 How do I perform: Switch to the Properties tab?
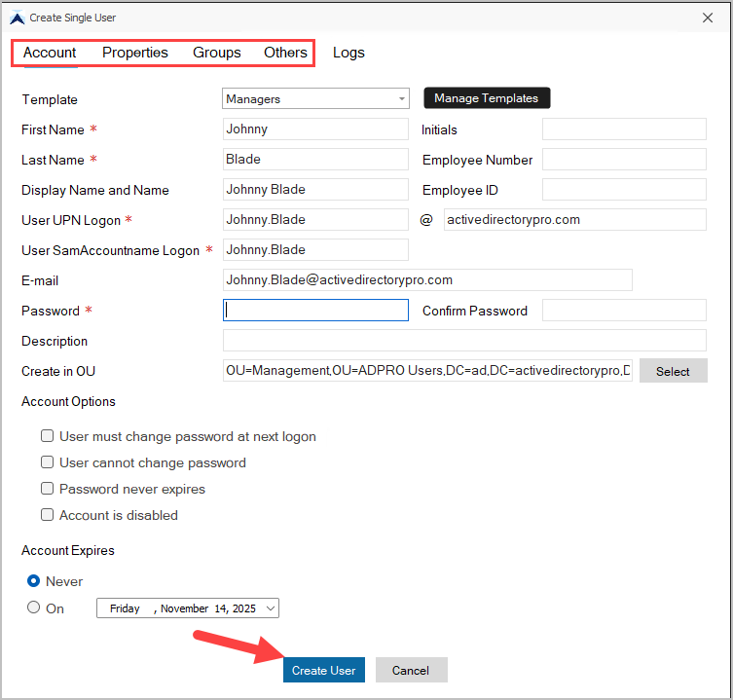[x=135, y=53]
